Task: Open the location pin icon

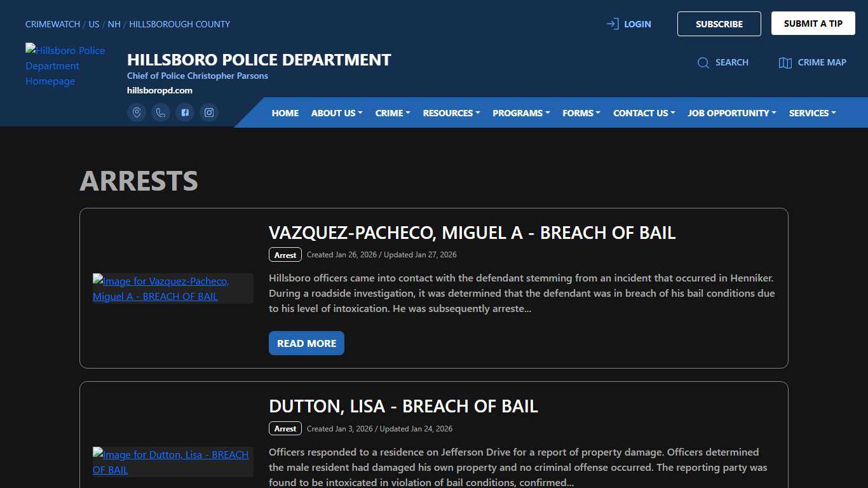Action: (137, 112)
